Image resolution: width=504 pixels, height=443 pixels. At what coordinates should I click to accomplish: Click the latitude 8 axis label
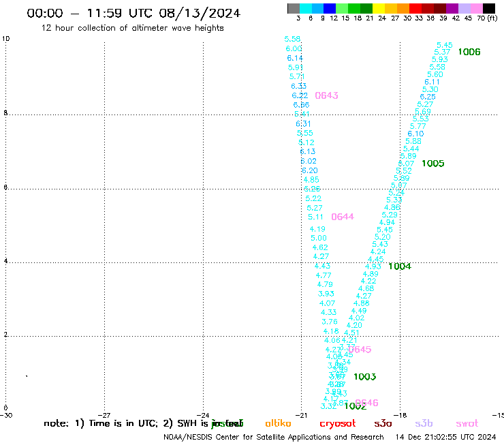(x=5, y=113)
